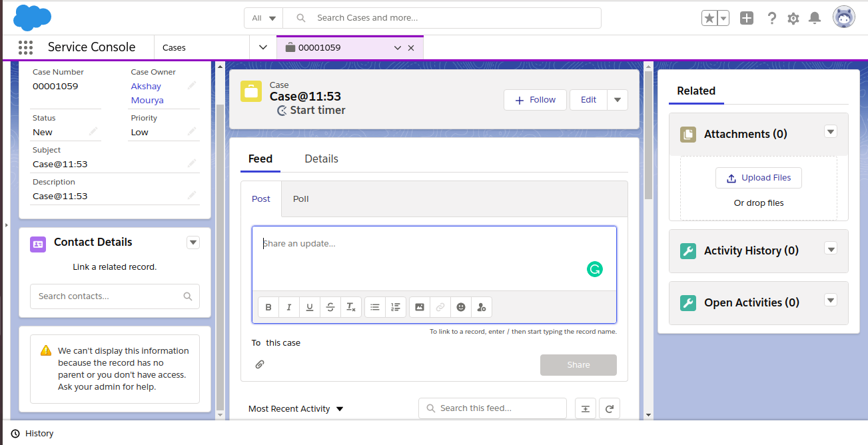Image resolution: width=868 pixels, height=445 pixels.
Task: Open the Help question mark icon
Action: click(x=771, y=18)
